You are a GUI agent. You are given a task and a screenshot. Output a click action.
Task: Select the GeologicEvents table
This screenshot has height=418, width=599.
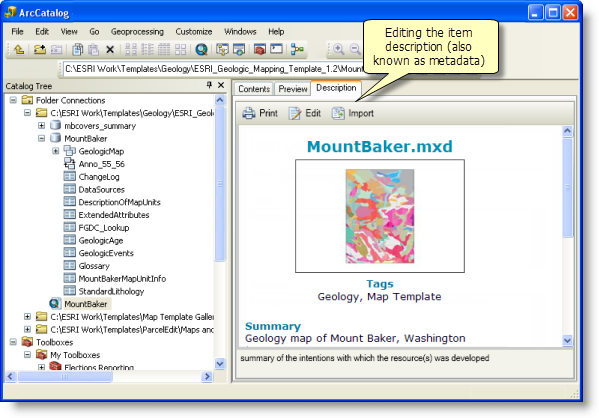(106, 253)
